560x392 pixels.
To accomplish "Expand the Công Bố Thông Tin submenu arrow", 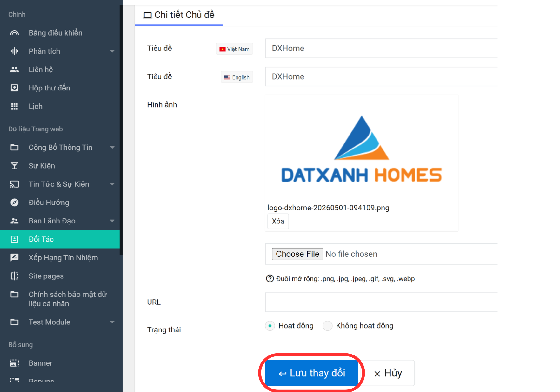I will point(112,147).
